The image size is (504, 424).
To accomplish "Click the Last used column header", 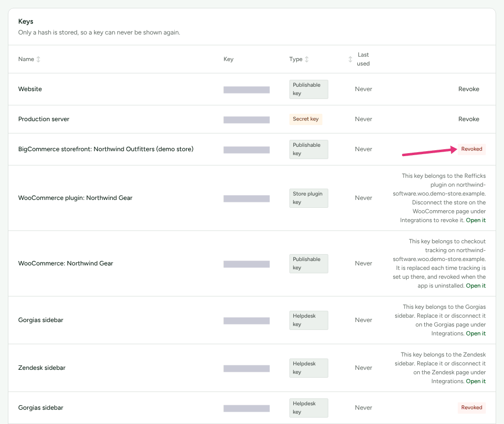I will (363, 59).
